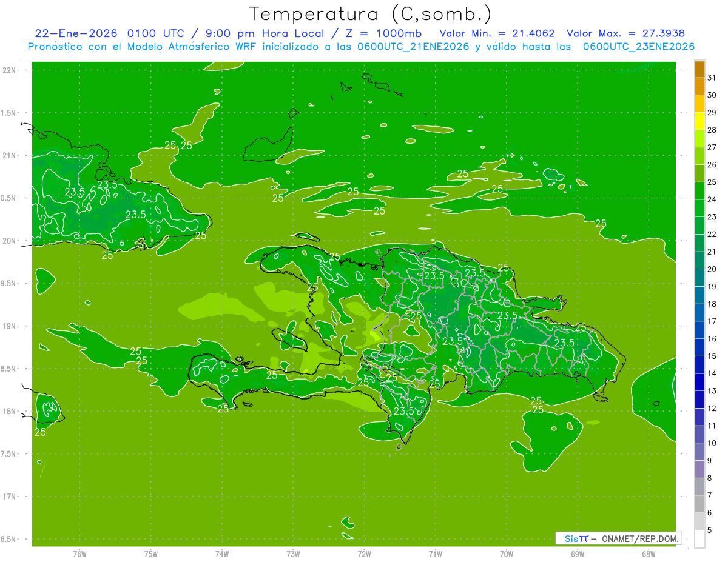Image resolution: width=728 pixels, height=562 pixels.
Task: Click the '71W' longitude axis label
Action: (x=435, y=554)
